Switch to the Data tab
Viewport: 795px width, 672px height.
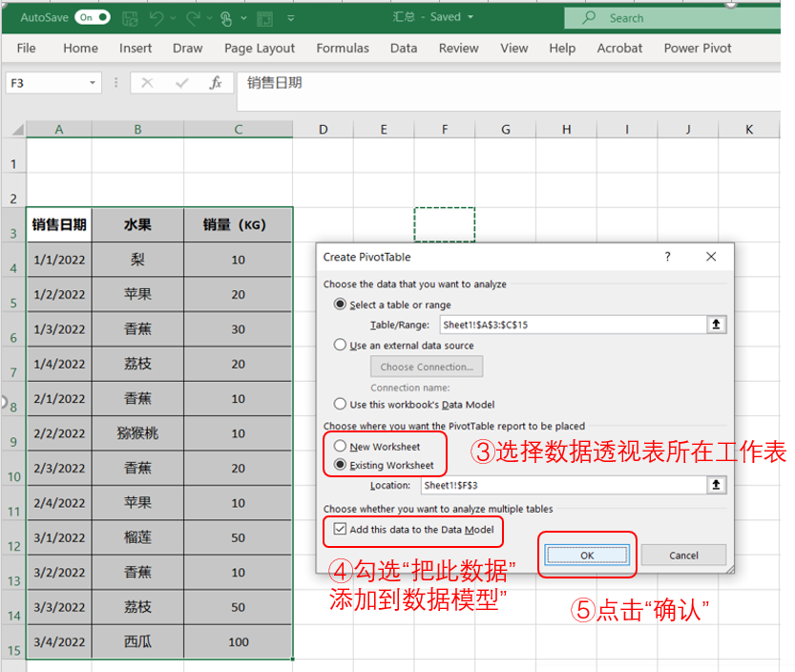point(404,48)
